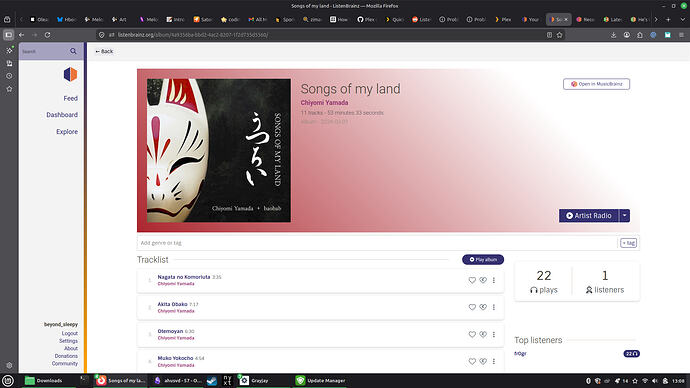Click the ListenBrainz logo in sidebar

pyautogui.click(x=70, y=74)
